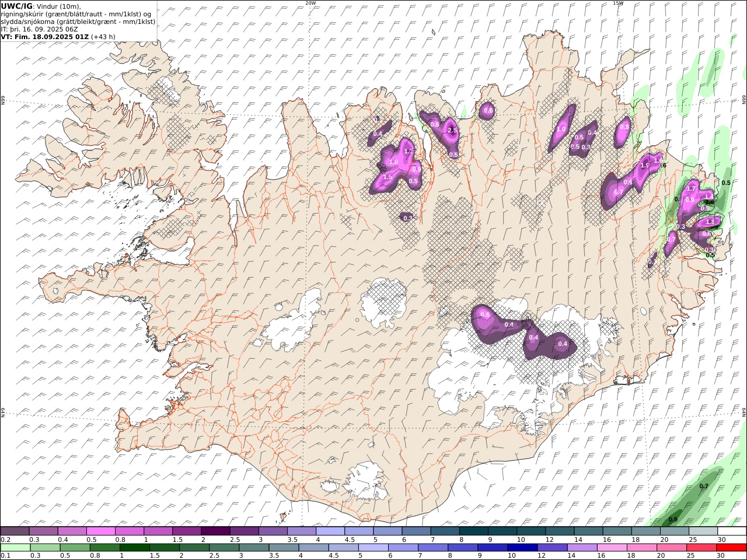Click the '1.5' precipitation value on the map
This screenshot has width=747, height=560.
(x=388, y=177)
